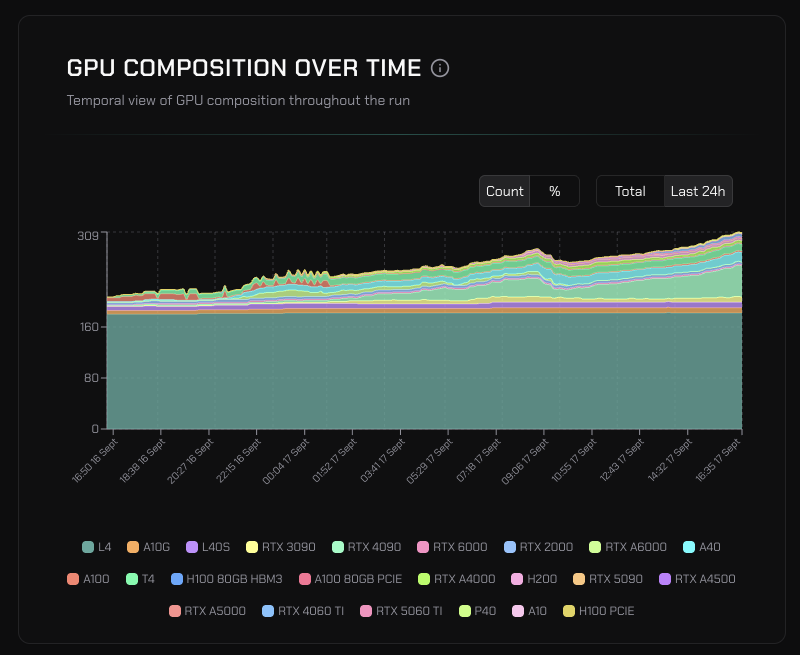Click the A40 legend entry
The image size is (800, 655).
pyautogui.click(x=702, y=547)
